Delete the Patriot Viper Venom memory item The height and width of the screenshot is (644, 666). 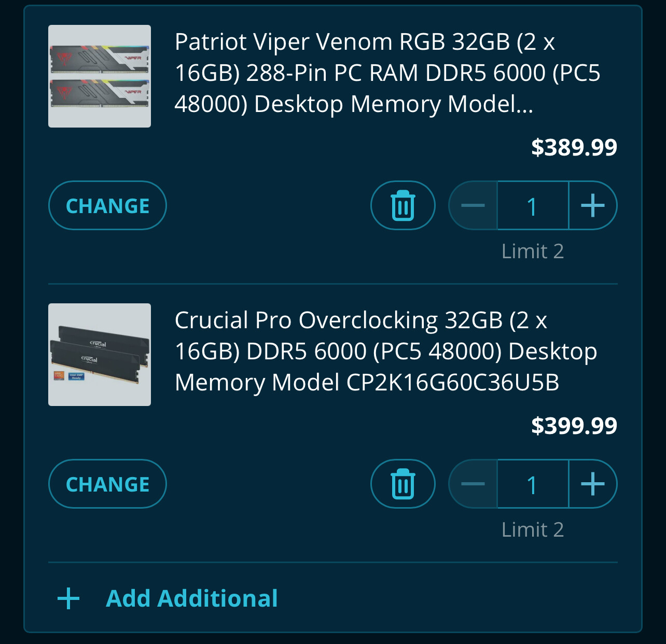pos(403,205)
